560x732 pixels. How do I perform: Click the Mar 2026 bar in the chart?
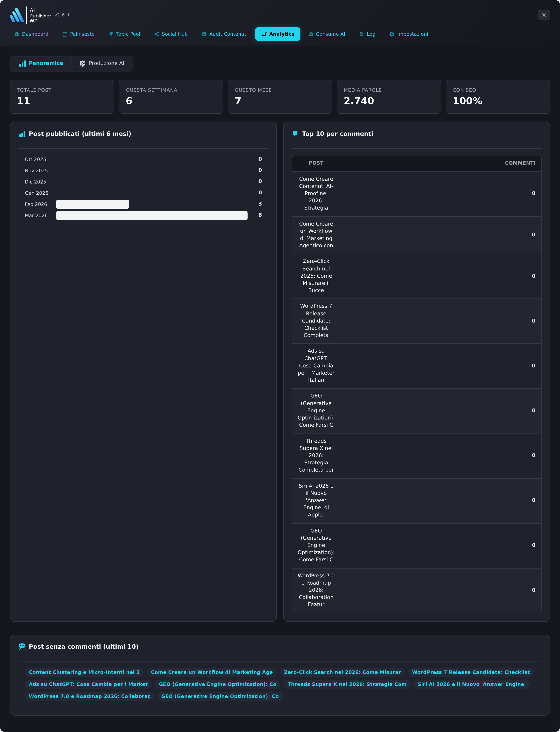tap(152, 215)
